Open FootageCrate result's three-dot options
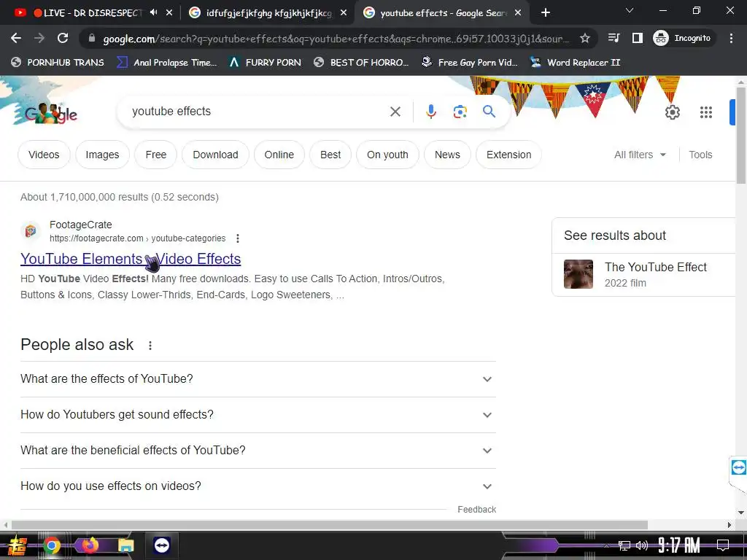 pyautogui.click(x=237, y=238)
